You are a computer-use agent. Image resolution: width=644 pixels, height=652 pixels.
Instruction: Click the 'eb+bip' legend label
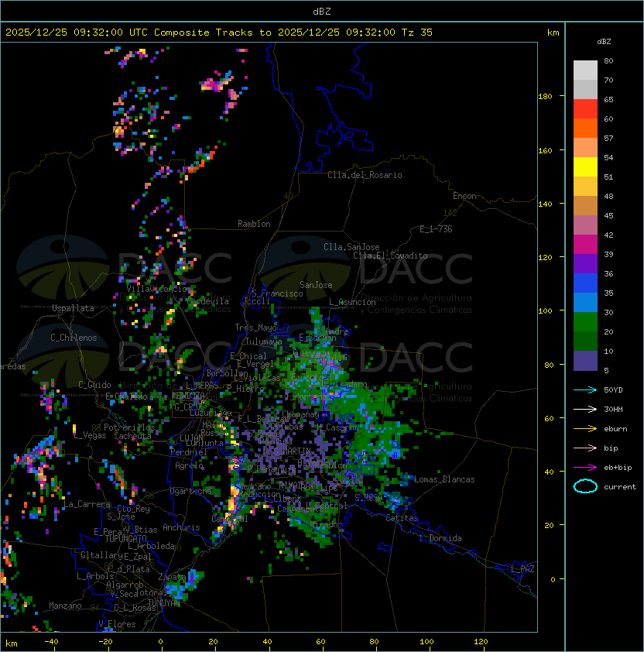(x=618, y=468)
